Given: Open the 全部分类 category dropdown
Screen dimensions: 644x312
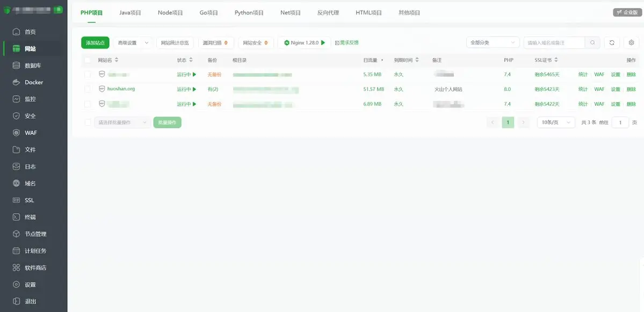Looking at the screenshot, I should [493, 43].
